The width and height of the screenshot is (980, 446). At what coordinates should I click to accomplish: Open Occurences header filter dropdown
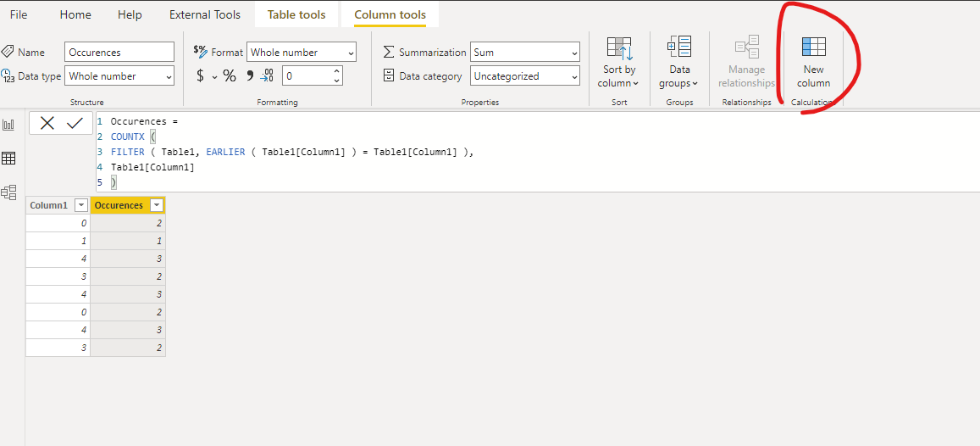157,205
